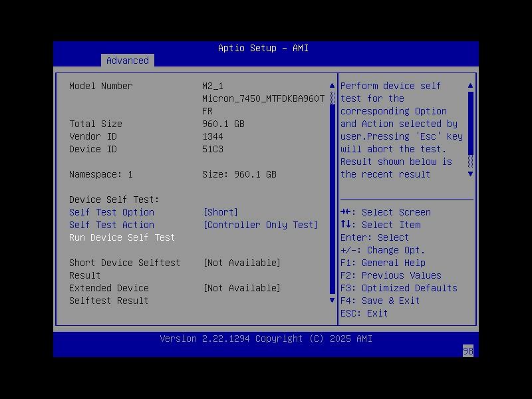This screenshot has height=399, width=532.
Task: Click ESC: Exit hint
Action: [364, 313]
